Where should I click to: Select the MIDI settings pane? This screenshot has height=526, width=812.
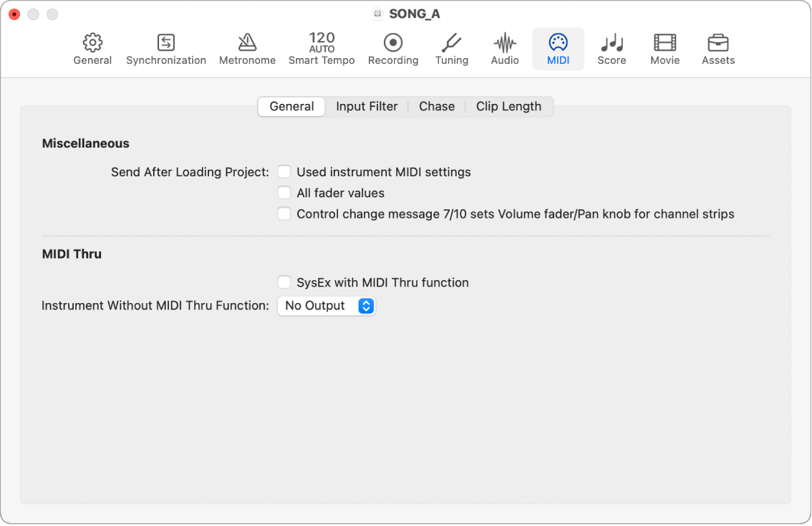pos(559,49)
